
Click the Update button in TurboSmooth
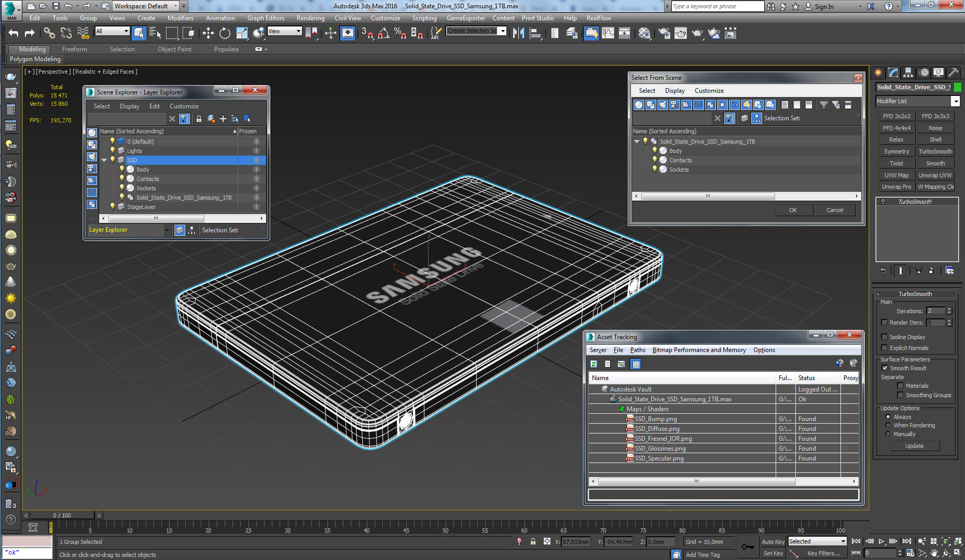[x=914, y=446]
